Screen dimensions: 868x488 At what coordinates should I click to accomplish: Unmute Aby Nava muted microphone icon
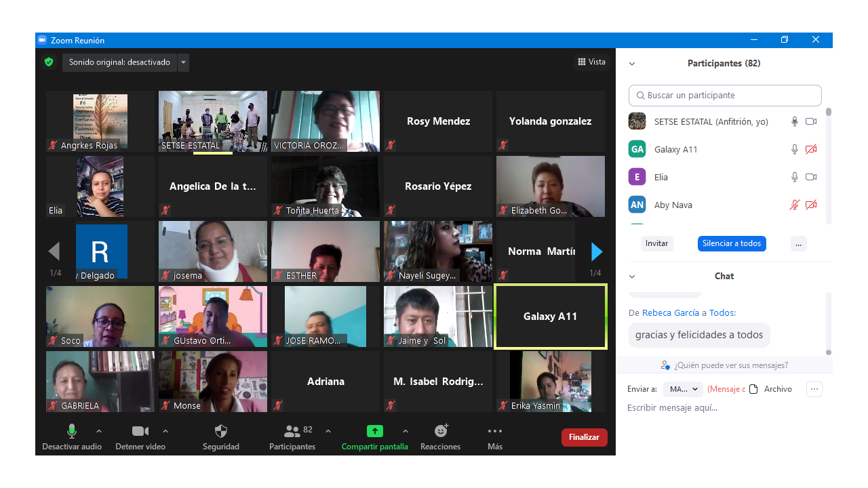(795, 205)
